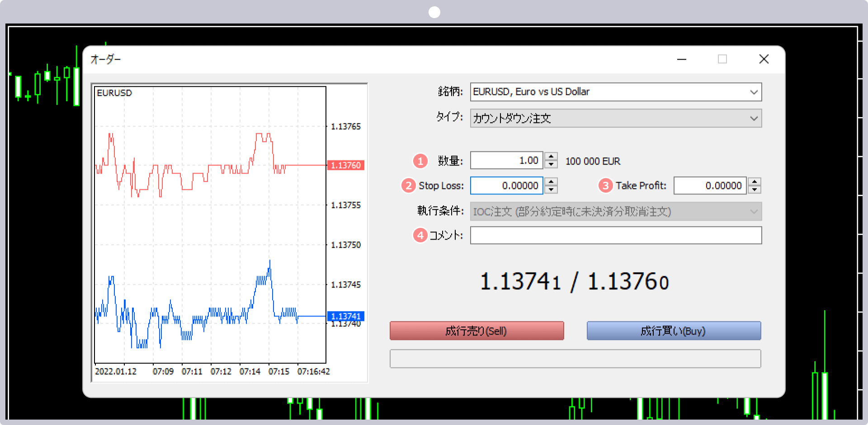This screenshot has height=425, width=868.
Task: Click the 数量 volume input field
Action: click(506, 161)
